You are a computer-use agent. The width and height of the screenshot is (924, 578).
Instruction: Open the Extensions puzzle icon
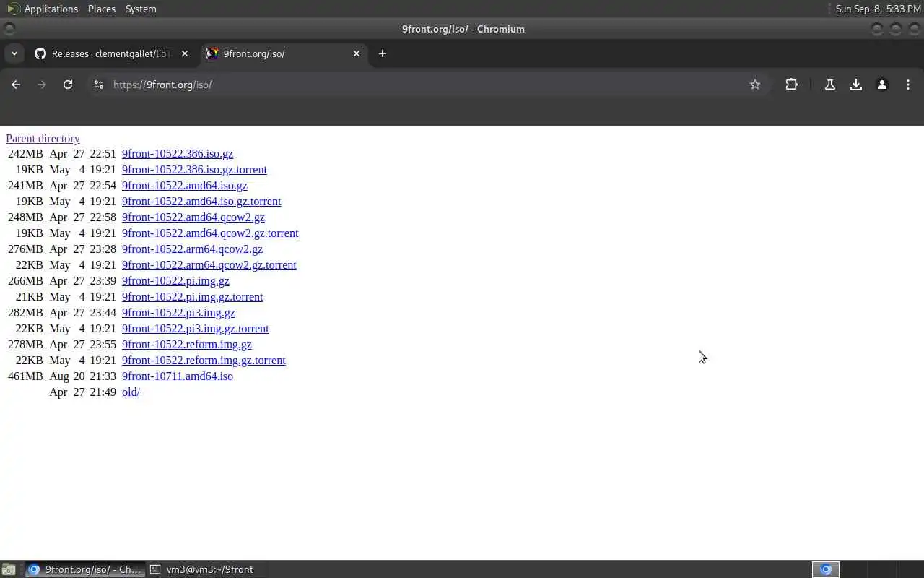coord(792,85)
